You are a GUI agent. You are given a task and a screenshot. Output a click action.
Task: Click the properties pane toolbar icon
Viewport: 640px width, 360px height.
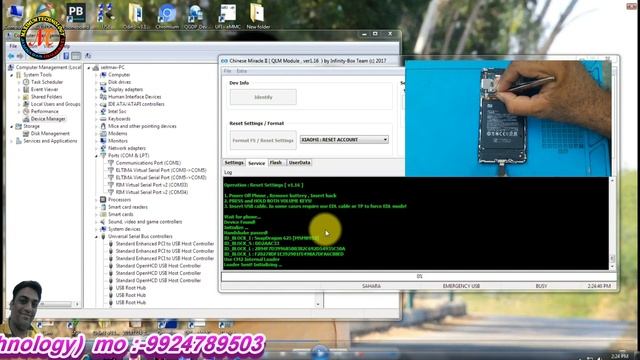(76, 56)
